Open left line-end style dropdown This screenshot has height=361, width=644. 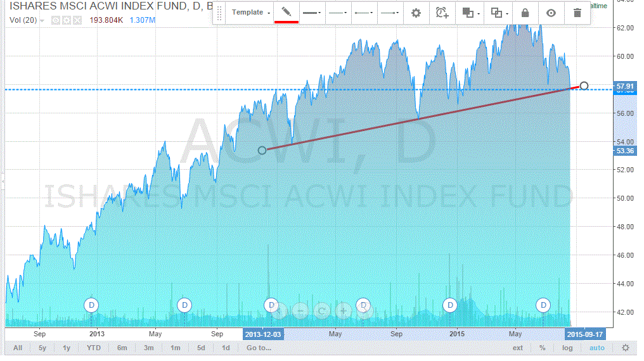point(364,13)
